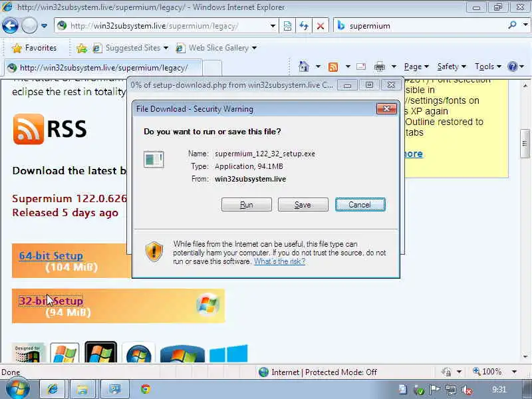This screenshot has width=532, height=399.
Task: Expand the Print dropdown arrow
Action: (394, 66)
